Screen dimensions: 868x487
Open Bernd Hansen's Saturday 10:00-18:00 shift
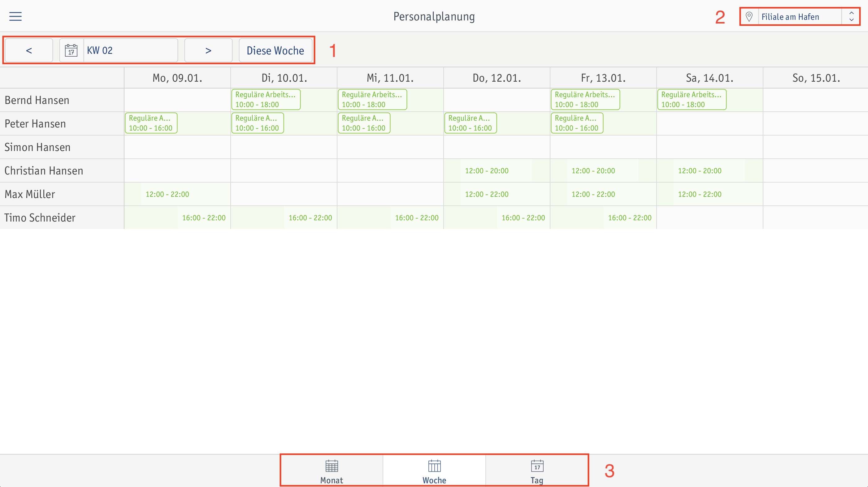(x=692, y=100)
